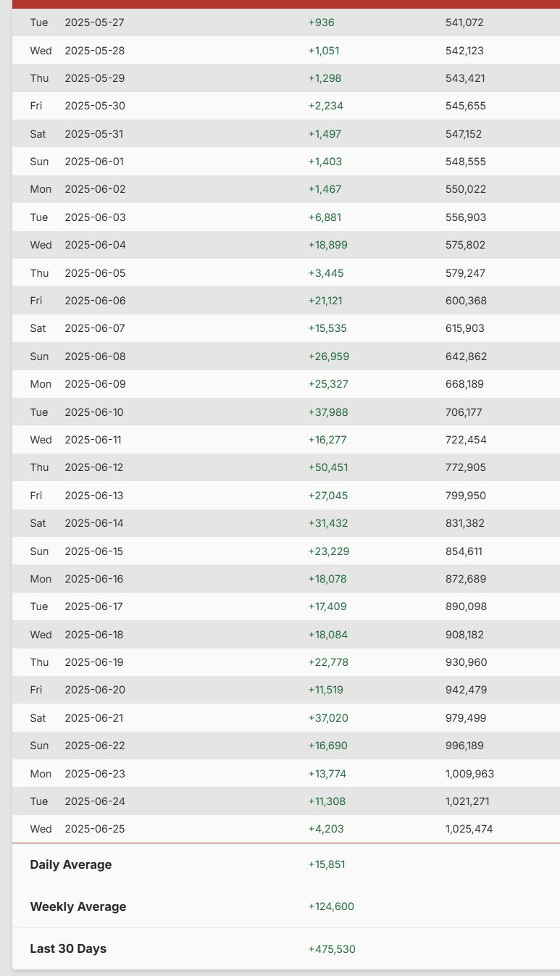The width and height of the screenshot is (560, 976).
Task: Select the +2,234 gain value
Action: click(326, 106)
